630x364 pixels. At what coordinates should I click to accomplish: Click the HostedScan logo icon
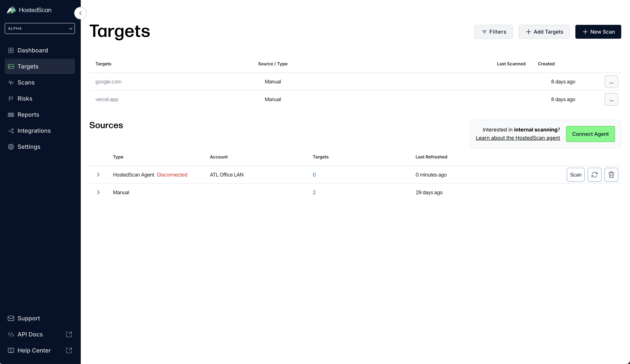coord(11,10)
